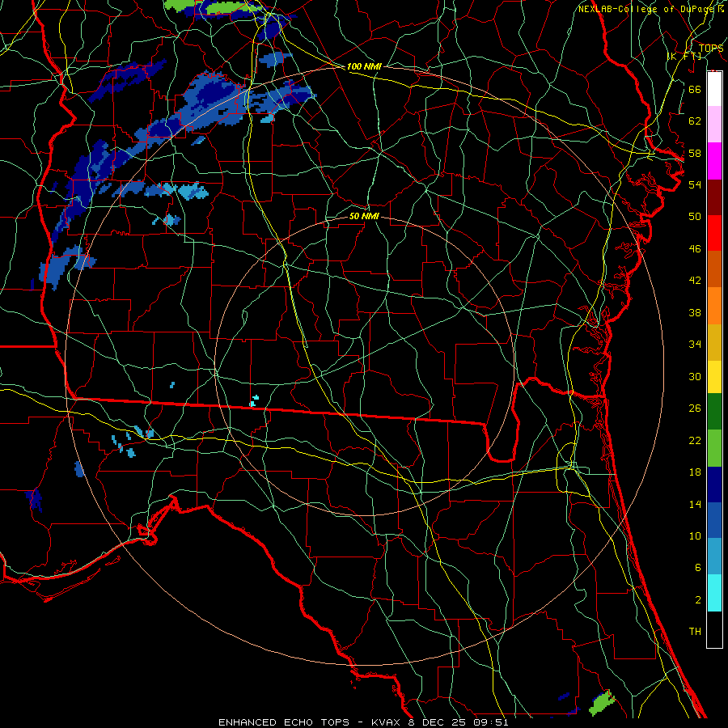
Task: Click the "18" legend value
Action: tap(695, 472)
